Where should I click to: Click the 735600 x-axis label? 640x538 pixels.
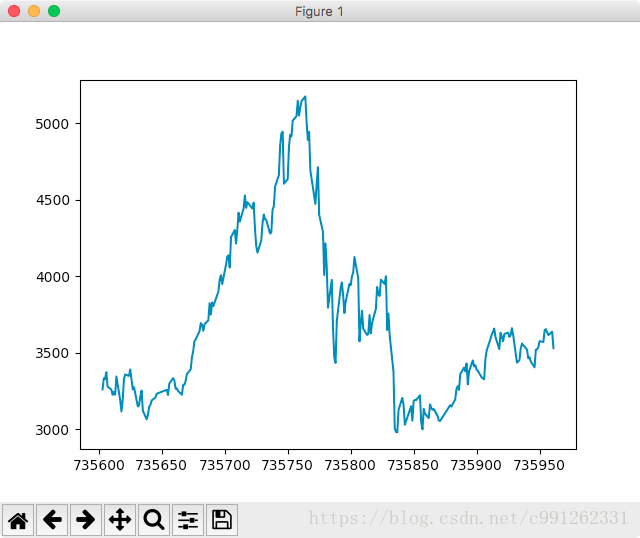point(99,465)
